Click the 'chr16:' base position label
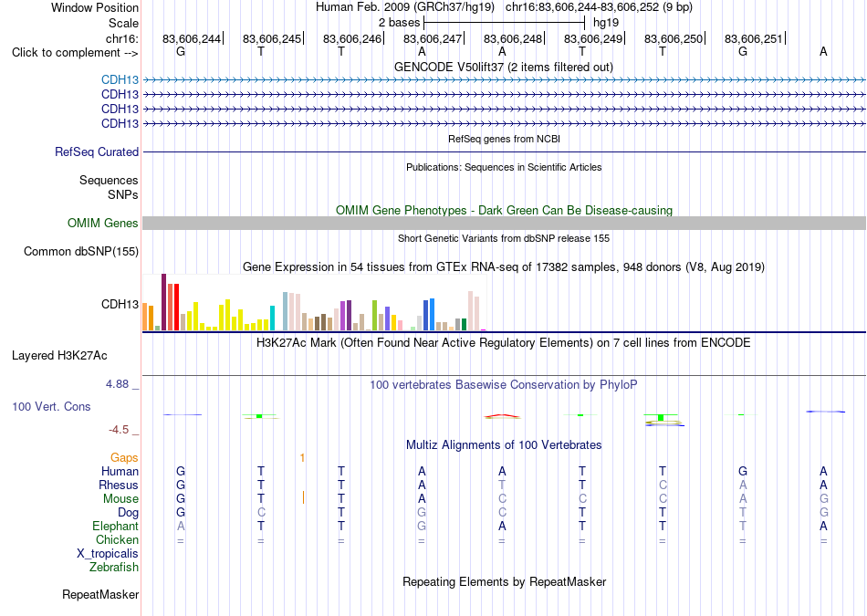Image resolution: width=867 pixels, height=616 pixels. tap(121, 38)
